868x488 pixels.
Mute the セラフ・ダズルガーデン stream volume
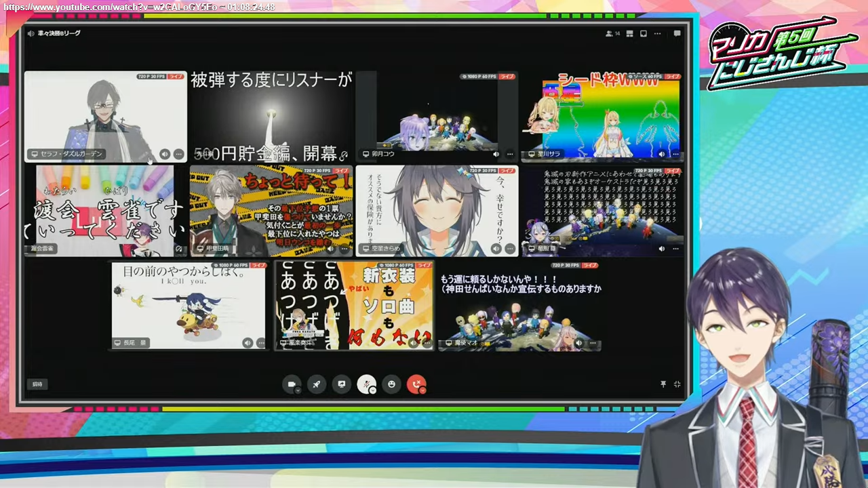pyautogui.click(x=165, y=154)
